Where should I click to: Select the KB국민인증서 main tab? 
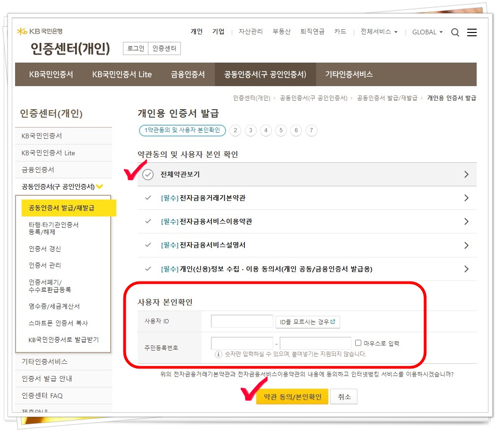coord(51,74)
